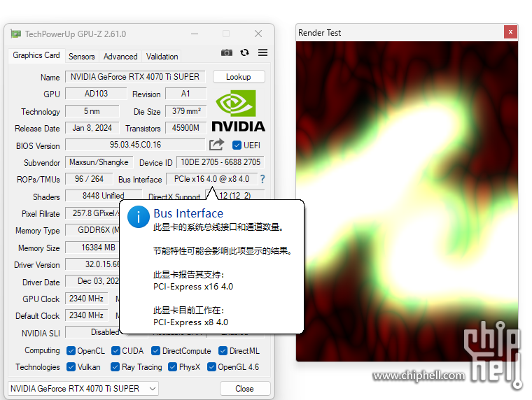Click the Close button in GPU-Z
This screenshot has width=532, height=400.
244,389
